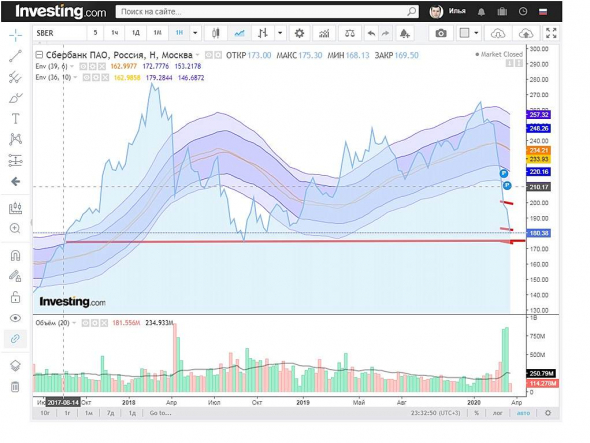
Task: Toggle the авто auto scale
Action: click(x=523, y=413)
